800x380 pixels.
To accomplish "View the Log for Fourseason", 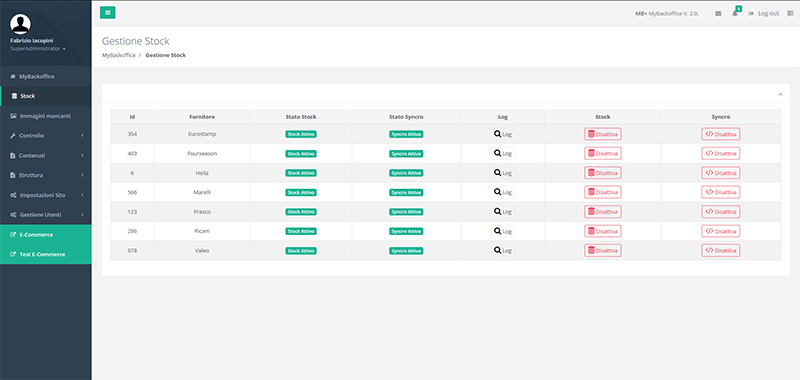I will (503, 154).
